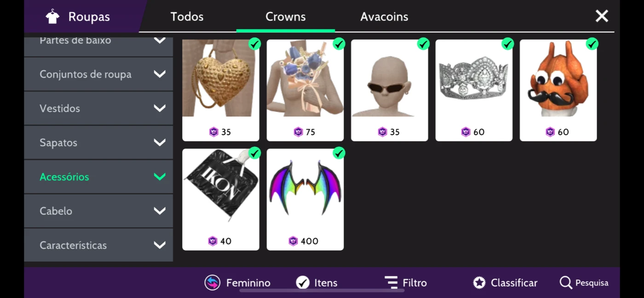
Task: Tap crown currency icon under rainbow wings
Action: click(x=293, y=241)
